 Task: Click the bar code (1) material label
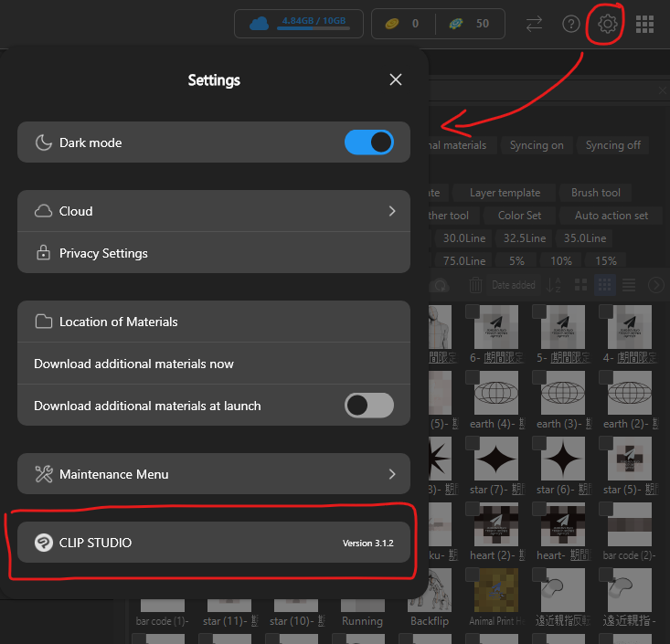coord(163,621)
